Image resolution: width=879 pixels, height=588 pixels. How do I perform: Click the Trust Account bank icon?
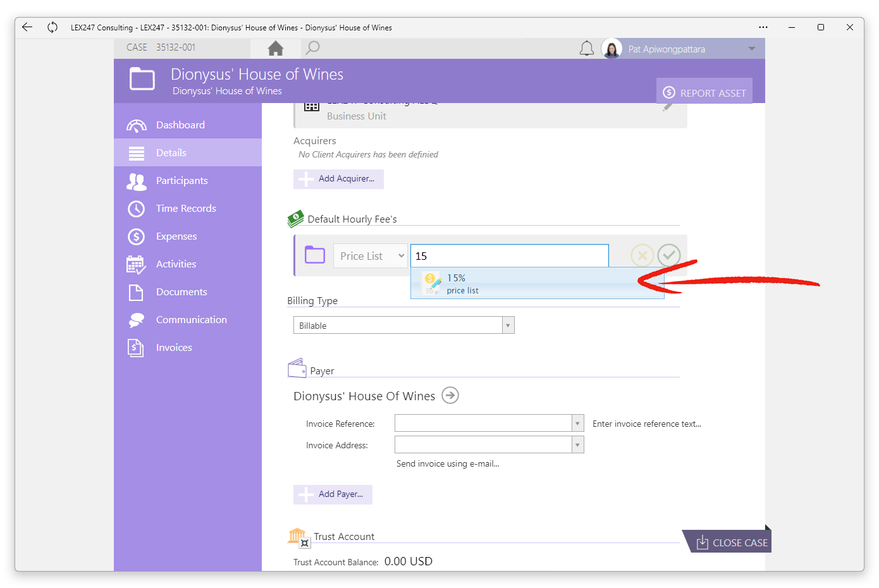298,537
